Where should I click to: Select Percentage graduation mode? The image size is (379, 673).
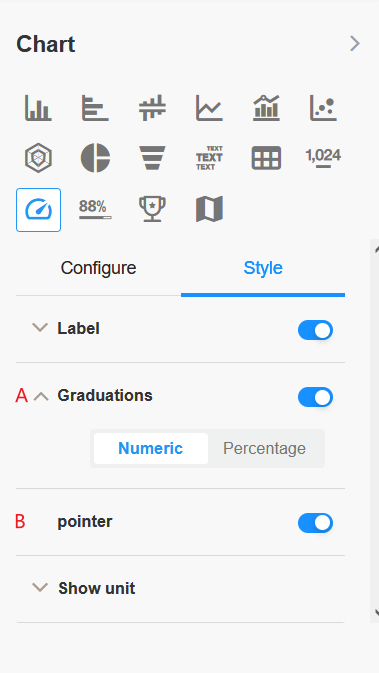(x=264, y=449)
